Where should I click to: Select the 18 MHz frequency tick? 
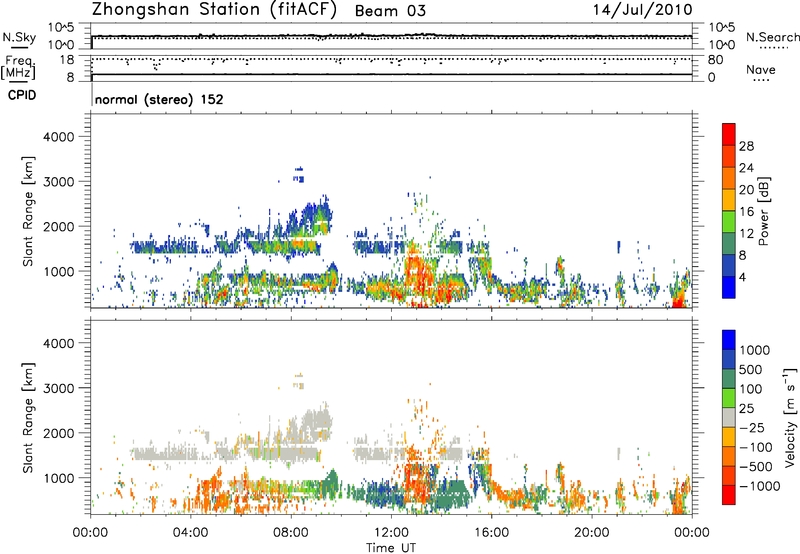[67, 60]
